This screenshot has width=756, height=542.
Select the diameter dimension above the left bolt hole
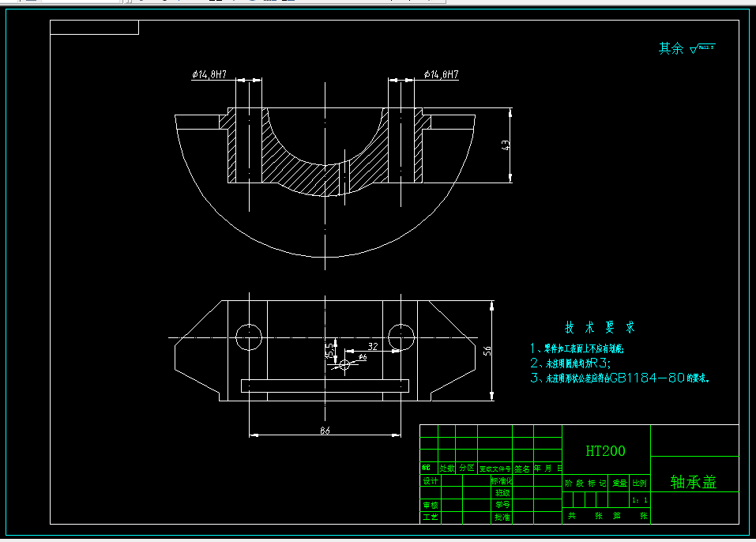[209, 74]
